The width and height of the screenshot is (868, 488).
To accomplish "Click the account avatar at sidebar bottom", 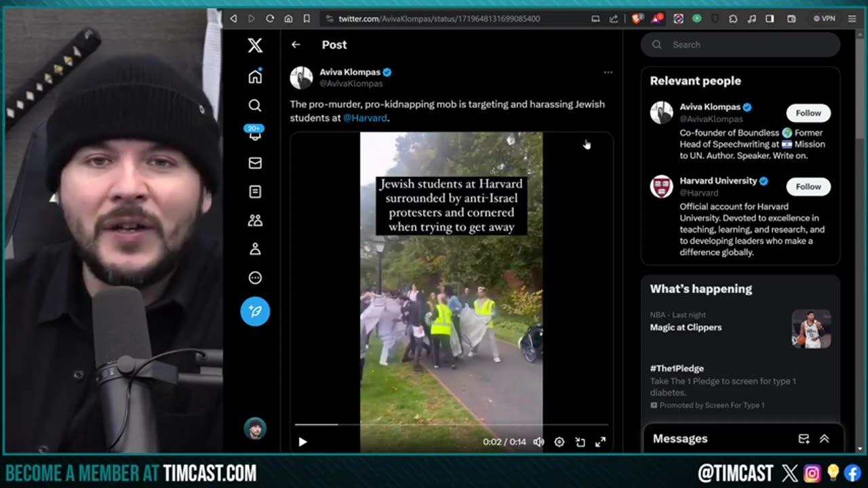I will coord(255,428).
